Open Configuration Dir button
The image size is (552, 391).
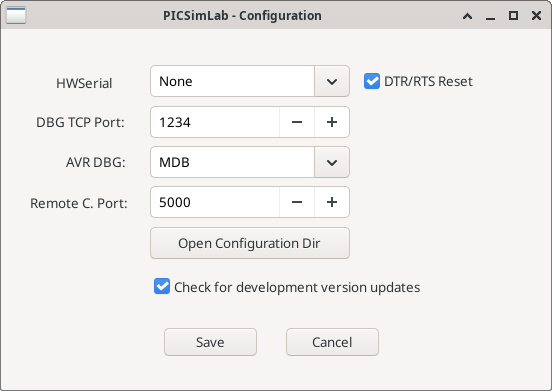[x=250, y=243]
